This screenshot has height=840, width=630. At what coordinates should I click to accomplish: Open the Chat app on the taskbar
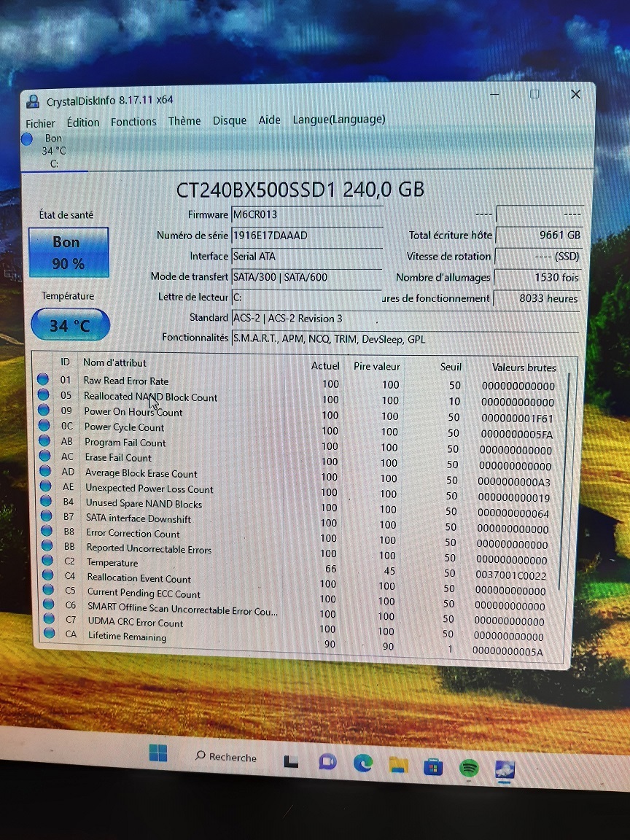pos(327,762)
